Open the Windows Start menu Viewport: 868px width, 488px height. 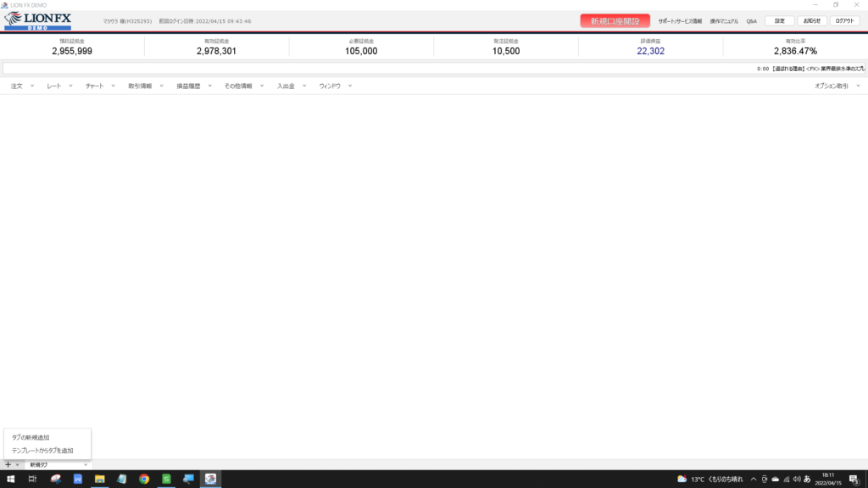click(10, 480)
